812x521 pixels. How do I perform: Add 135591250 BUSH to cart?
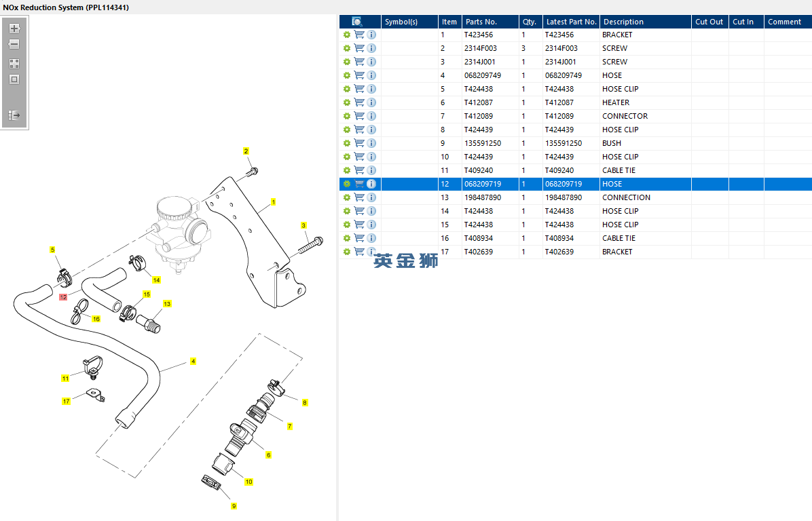359,143
